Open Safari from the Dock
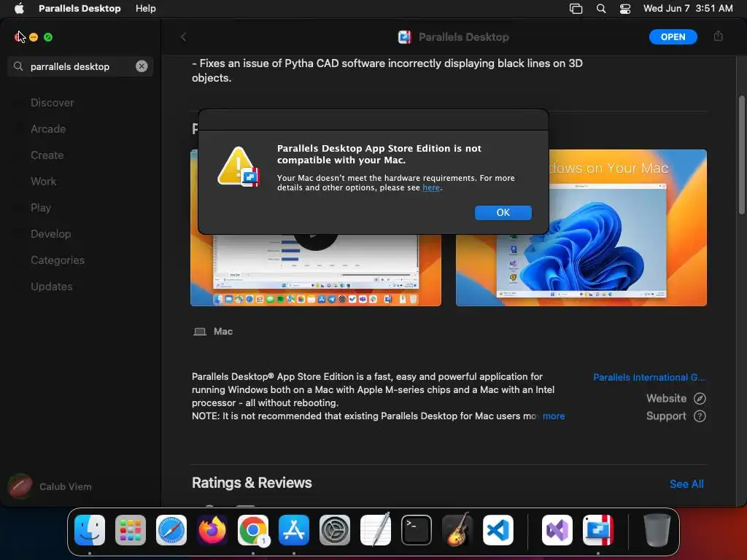The height and width of the screenshot is (560, 747). 171,530
